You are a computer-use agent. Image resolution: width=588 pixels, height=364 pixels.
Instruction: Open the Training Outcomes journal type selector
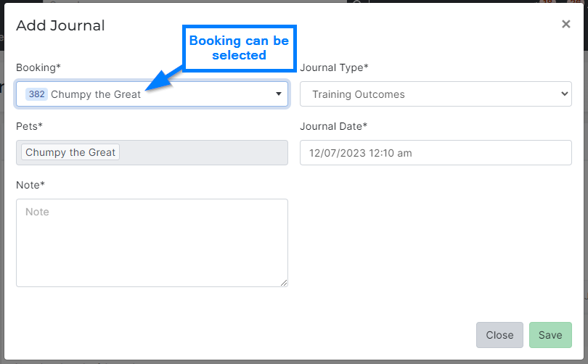tap(436, 94)
